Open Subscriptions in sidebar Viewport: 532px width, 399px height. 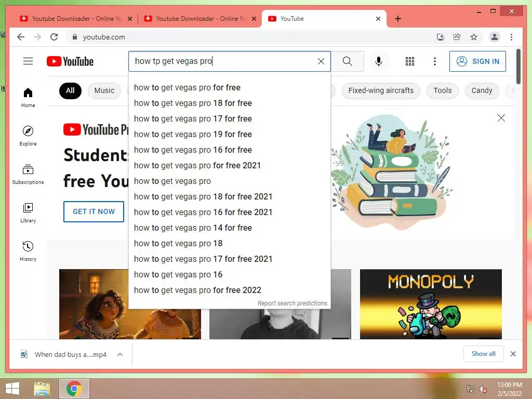pyautogui.click(x=28, y=175)
